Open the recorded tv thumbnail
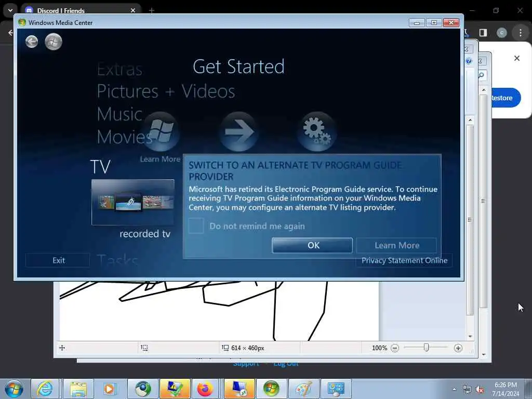The height and width of the screenshot is (399, 532). click(x=132, y=202)
